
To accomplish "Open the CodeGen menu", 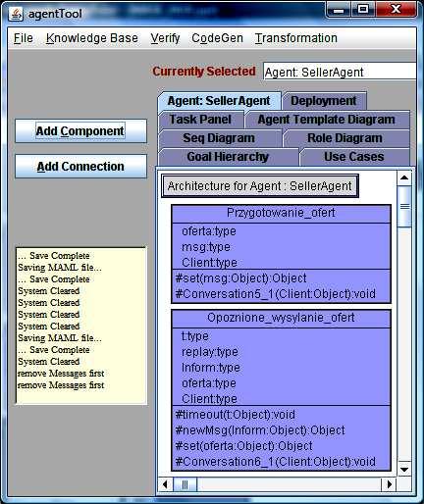I will pos(218,38).
